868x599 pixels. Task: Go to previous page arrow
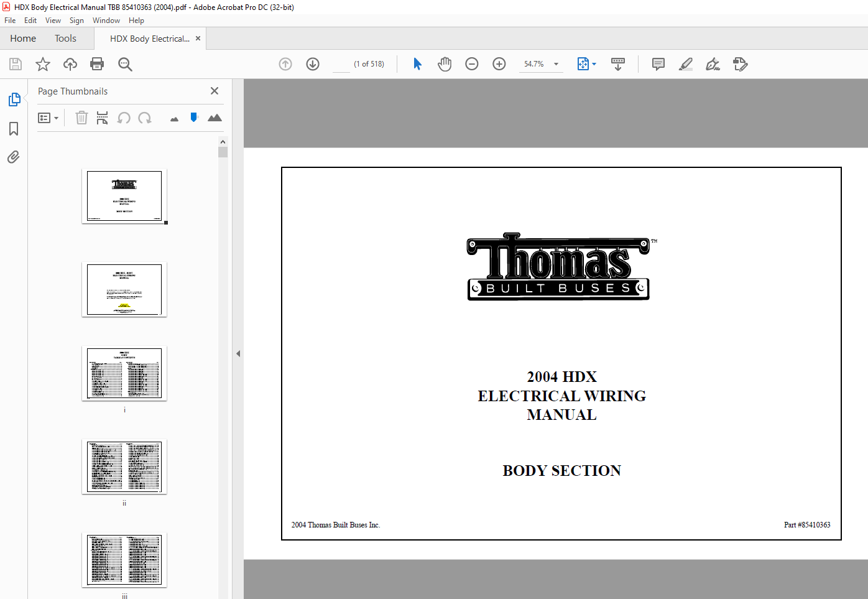(x=285, y=64)
